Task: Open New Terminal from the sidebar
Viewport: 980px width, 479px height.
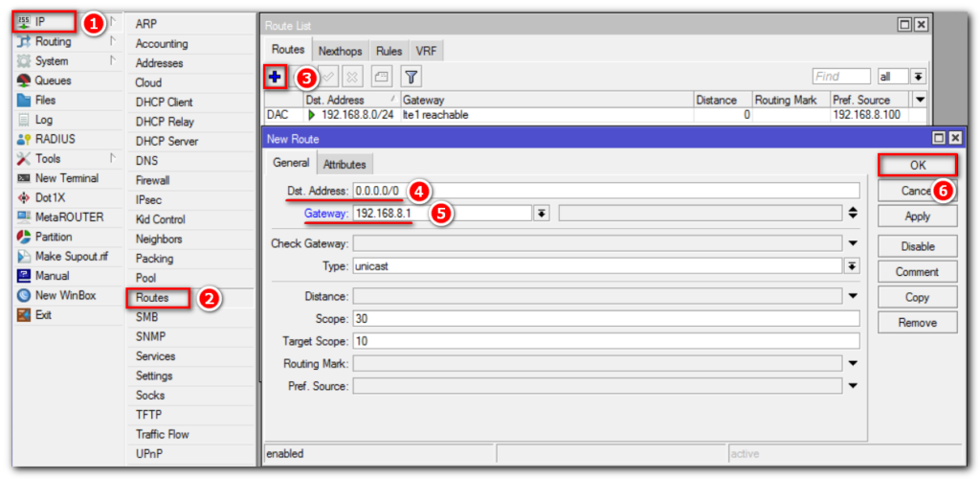Action: coord(66,178)
